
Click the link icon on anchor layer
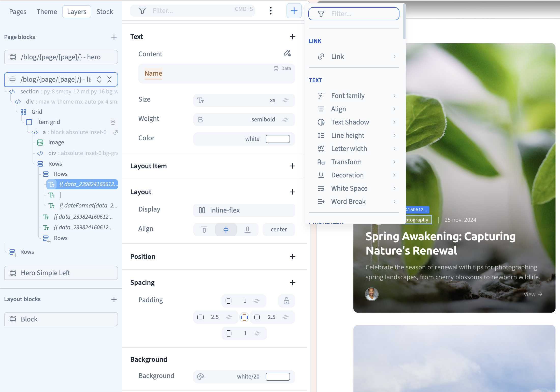pyautogui.click(x=116, y=132)
